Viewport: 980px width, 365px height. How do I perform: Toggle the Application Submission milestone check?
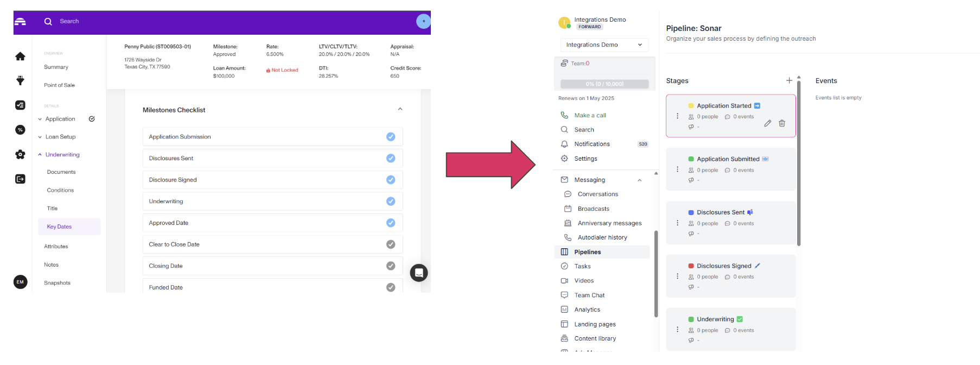point(391,137)
